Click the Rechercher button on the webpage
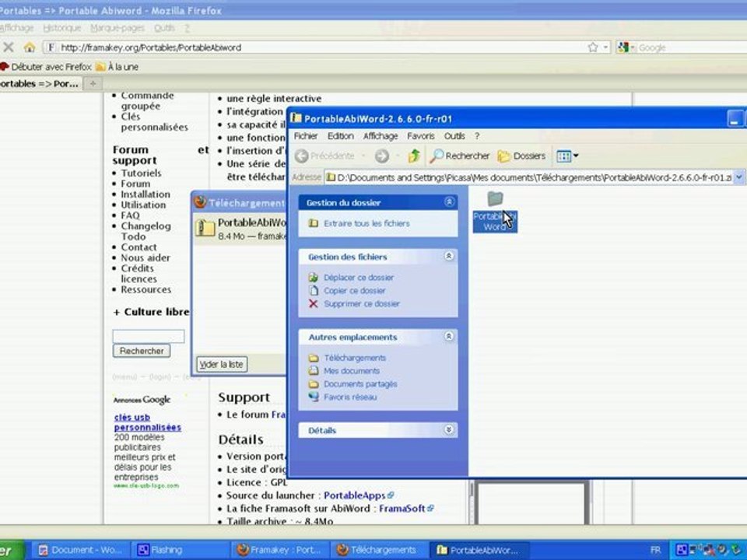 [x=142, y=351]
